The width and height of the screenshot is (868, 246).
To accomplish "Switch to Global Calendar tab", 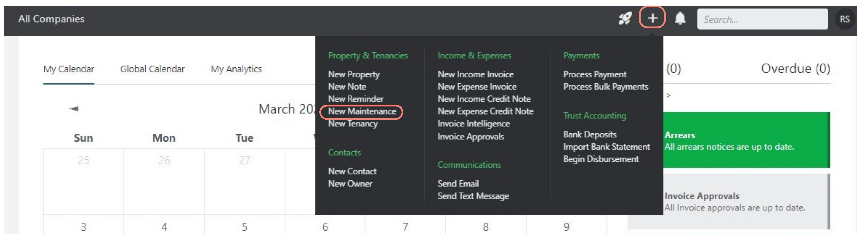I will [152, 69].
